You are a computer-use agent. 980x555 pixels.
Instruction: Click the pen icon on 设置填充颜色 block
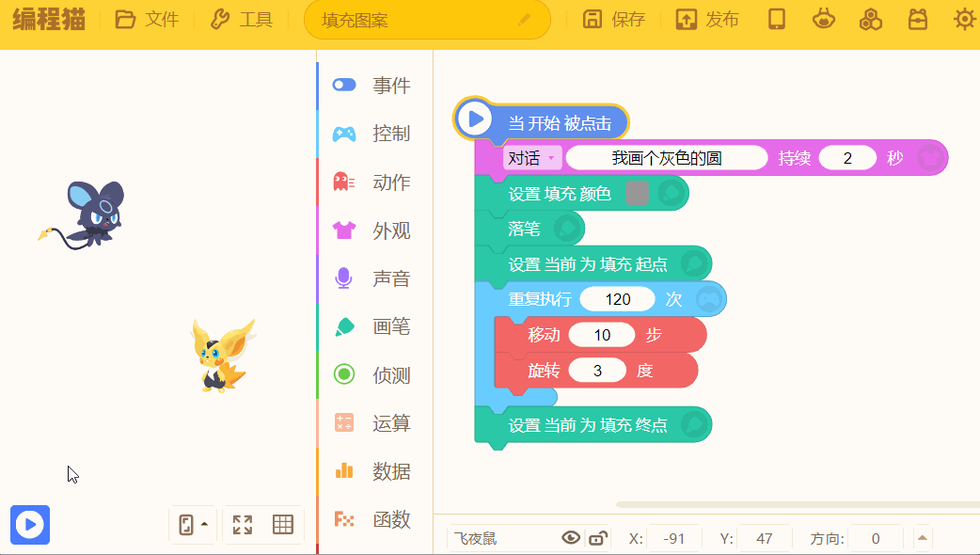[672, 193]
